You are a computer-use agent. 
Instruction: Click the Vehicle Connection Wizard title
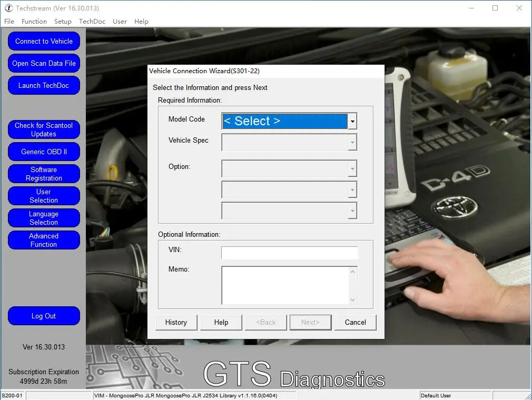coord(204,71)
